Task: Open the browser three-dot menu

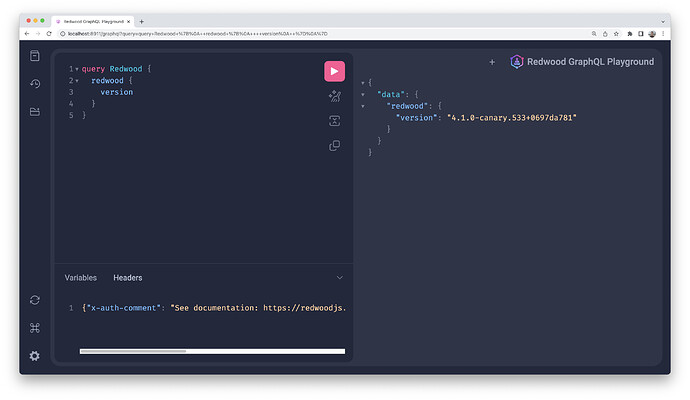Action: pos(663,33)
